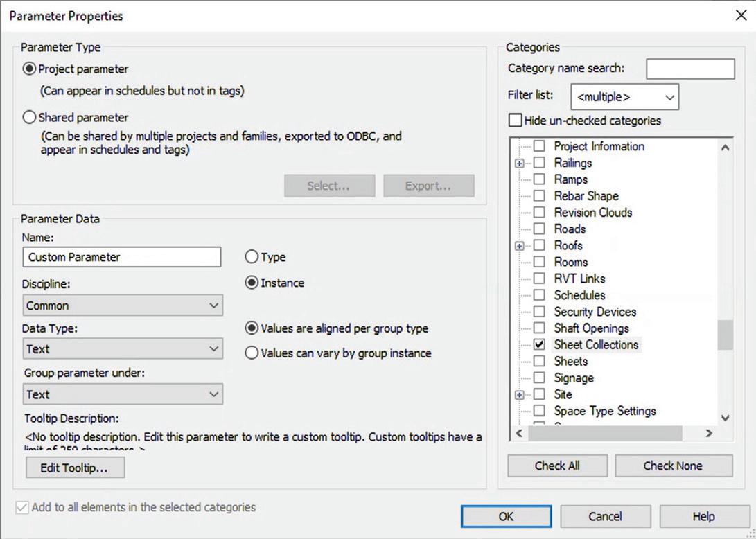Check the Sheets category checkbox

pos(539,361)
